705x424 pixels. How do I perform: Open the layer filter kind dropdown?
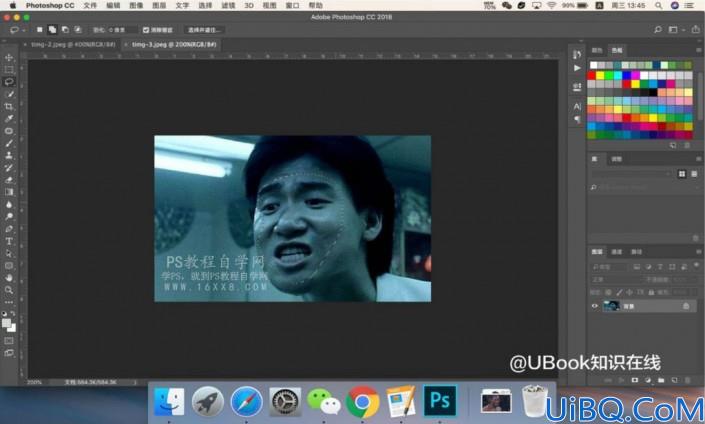(610, 267)
